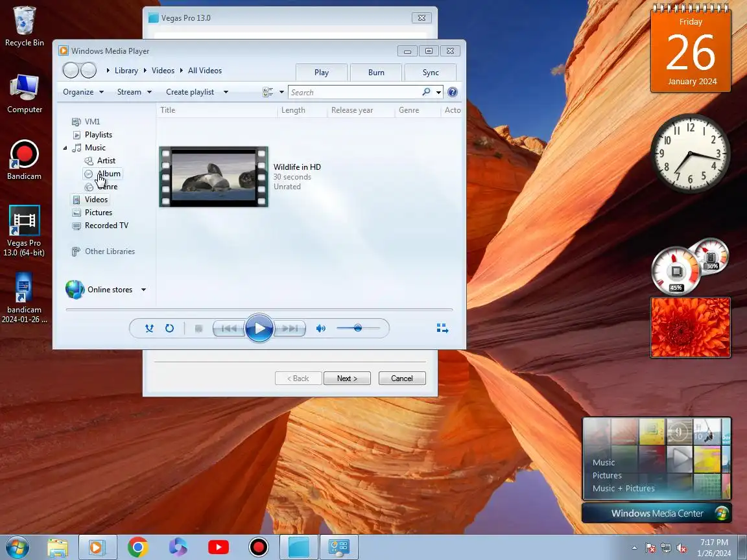The height and width of the screenshot is (560, 747).
Task: Open Music + Pictures in Media Center gadget
Action: click(624, 488)
